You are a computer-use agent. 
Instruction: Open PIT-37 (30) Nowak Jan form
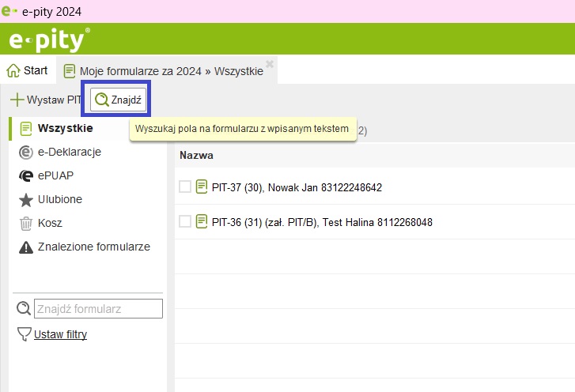click(x=297, y=187)
